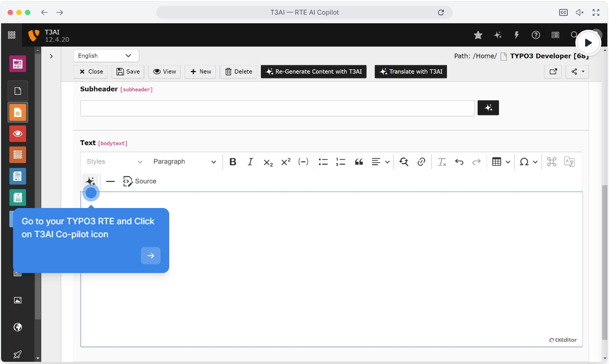
Task: Click the command key symbol icon
Action: click(x=552, y=162)
